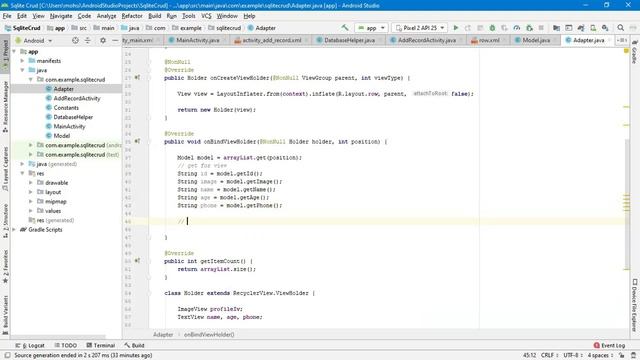Start debugging with the green bug icon

pos(492,28)
